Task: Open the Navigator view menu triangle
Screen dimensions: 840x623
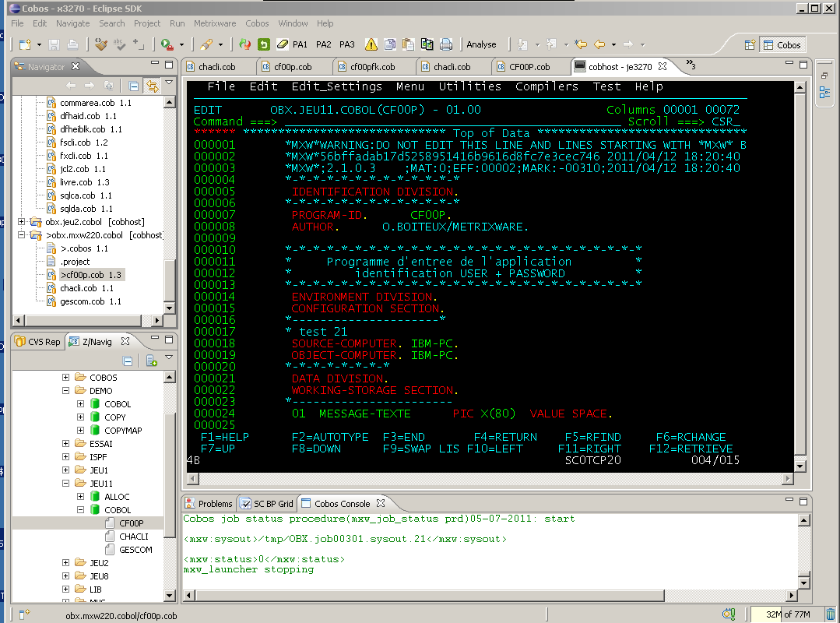Action: [x=169, y=83]
